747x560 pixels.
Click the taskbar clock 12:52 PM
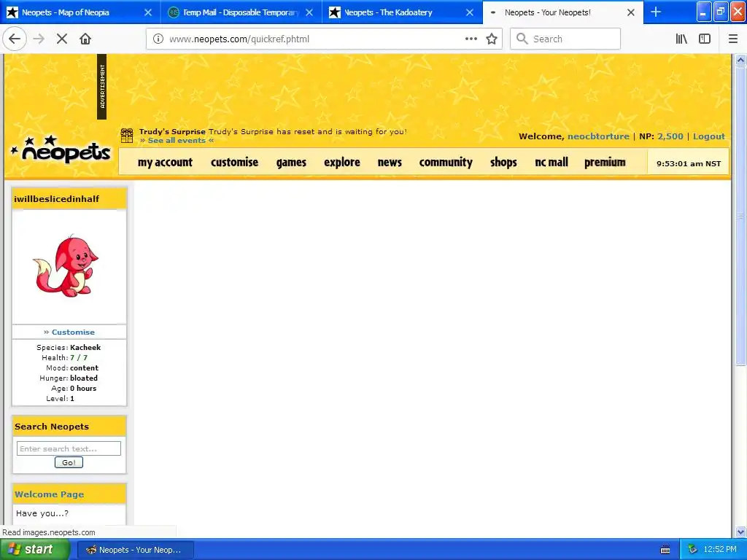(720, 549)
